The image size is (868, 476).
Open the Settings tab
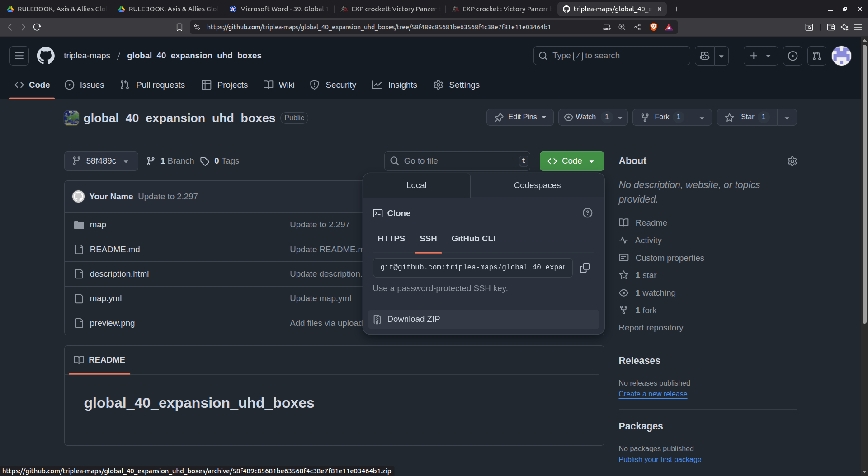[x=457, y=85]
